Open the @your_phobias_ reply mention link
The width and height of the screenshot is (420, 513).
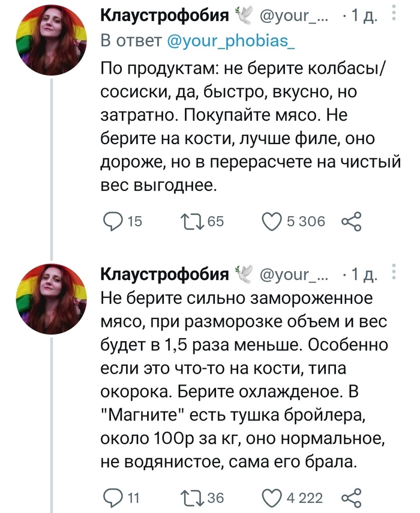coord(227,41)
